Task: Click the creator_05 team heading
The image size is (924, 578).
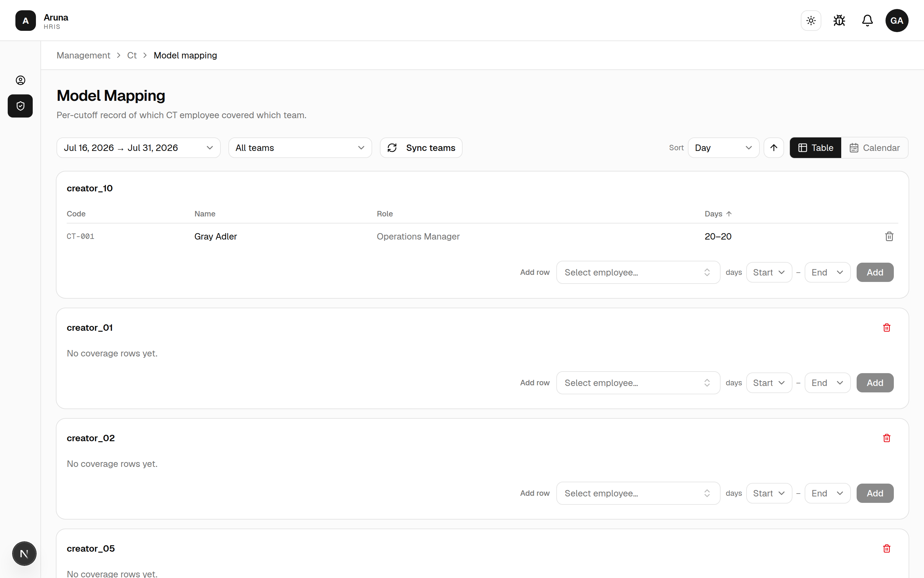Action: 91,549
